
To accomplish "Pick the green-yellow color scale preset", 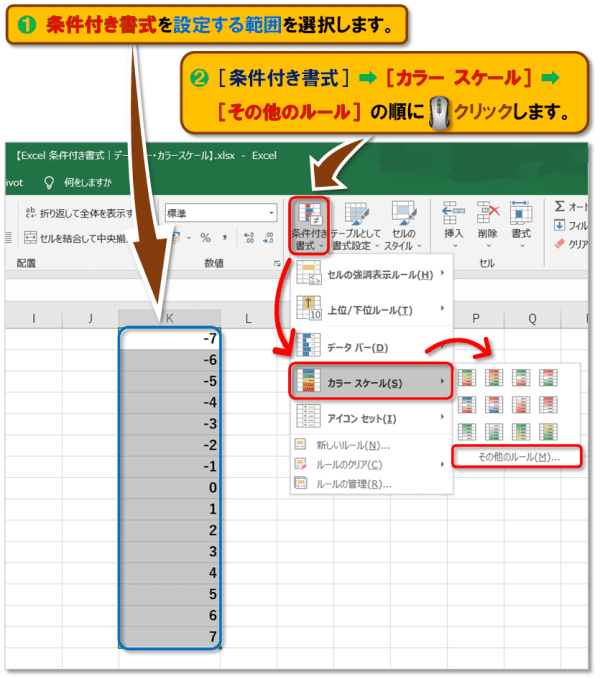I will pyautogui.click(x=521, y=432).
